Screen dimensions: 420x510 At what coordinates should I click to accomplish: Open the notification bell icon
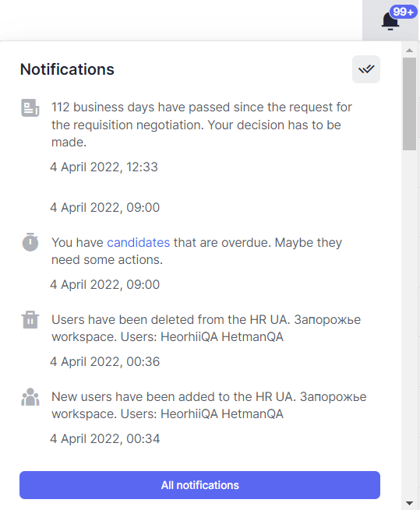[390, 21]
